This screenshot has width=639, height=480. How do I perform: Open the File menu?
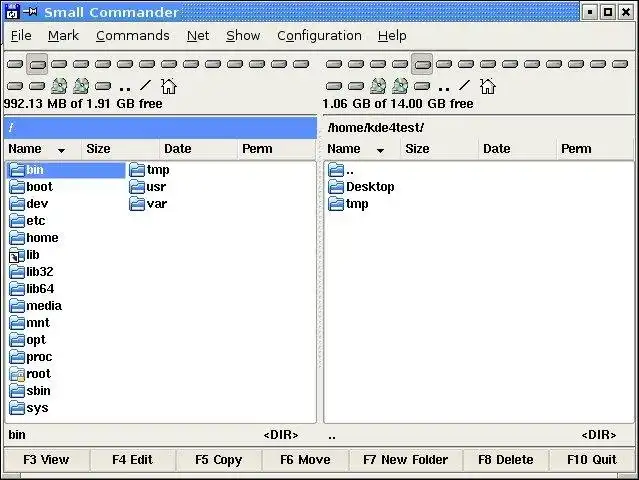pos(21,36)
